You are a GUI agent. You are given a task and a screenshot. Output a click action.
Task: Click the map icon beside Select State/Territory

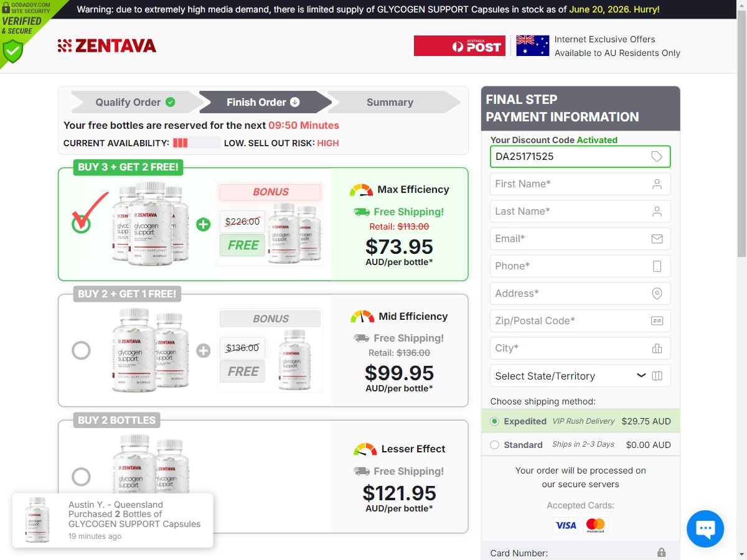(x=657, y=376)
